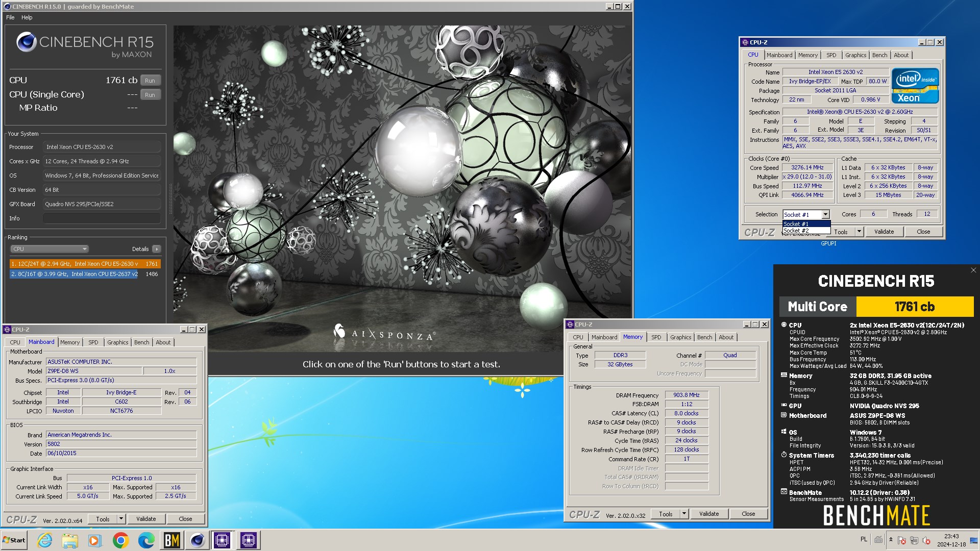The image size is (980, 551).
Task: Click Core Speed value 3276.14 MHz
Action: 807,167
